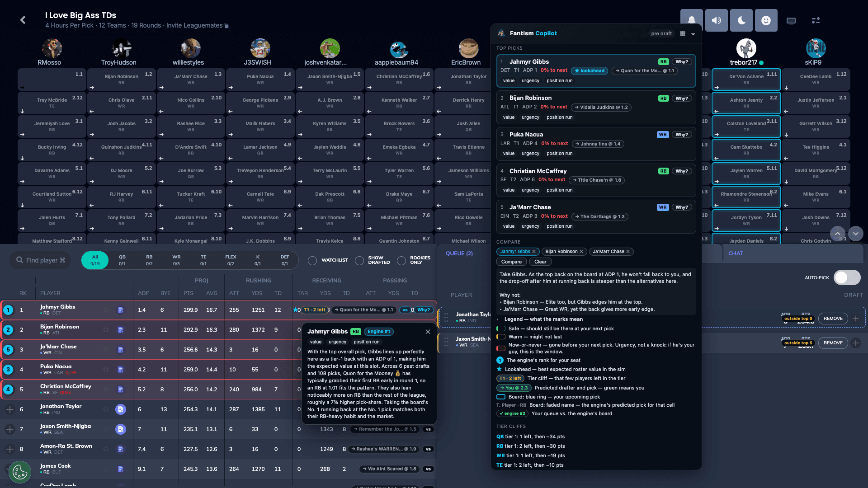The height and width of the screenshot is (488, 868).
Task: Open the smiley emoji reactions button
Action: pyautogui.click(x=766, y=20)
